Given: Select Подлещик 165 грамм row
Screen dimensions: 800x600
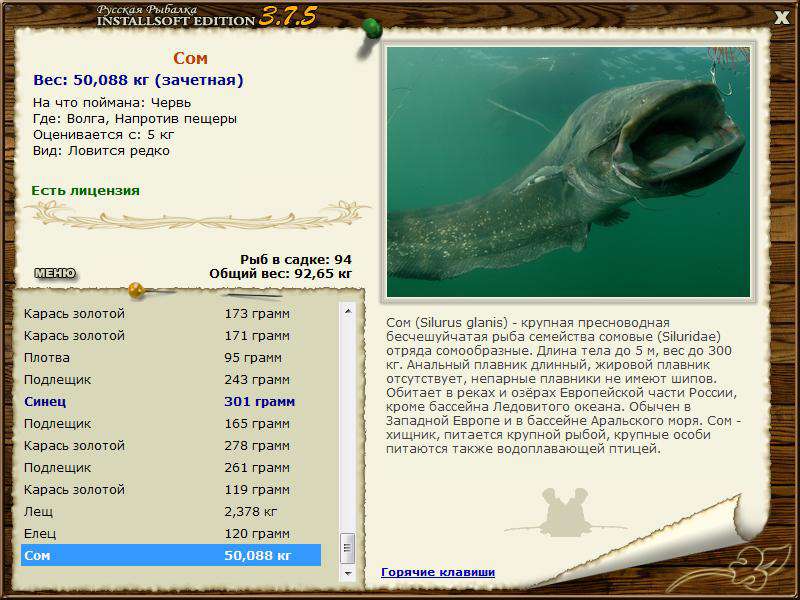Looking at the screenshot, I should [171, 423].
